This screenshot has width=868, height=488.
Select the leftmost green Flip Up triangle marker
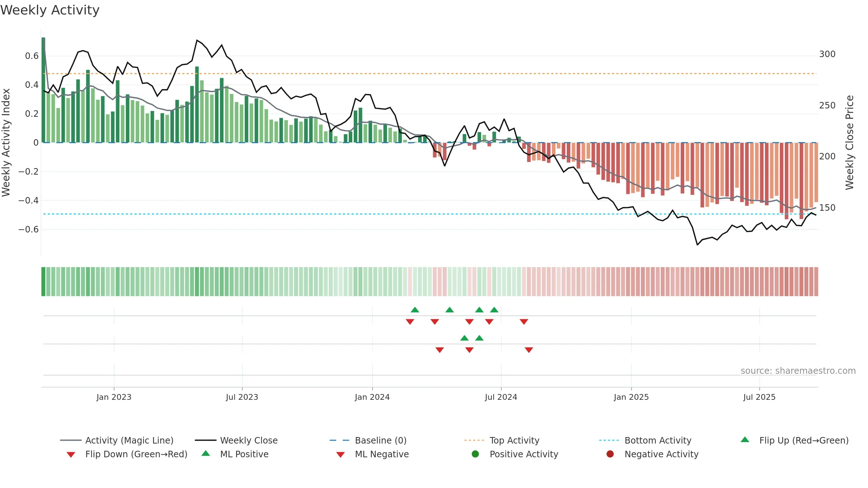(415, 310)
